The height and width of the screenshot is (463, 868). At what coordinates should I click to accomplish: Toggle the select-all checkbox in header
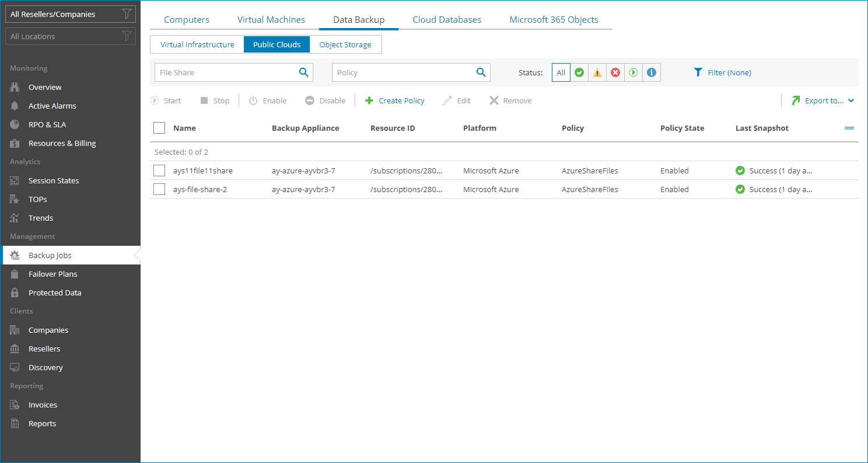pos(159,128)
